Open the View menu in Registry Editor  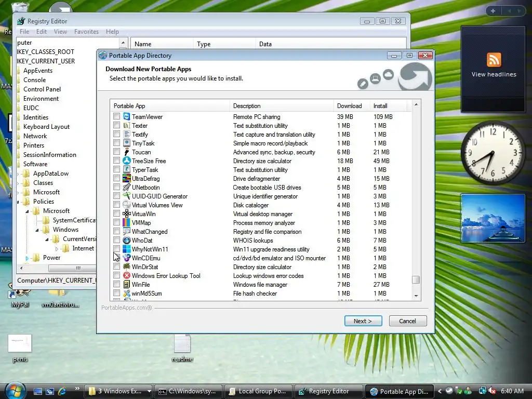(60, 32)
